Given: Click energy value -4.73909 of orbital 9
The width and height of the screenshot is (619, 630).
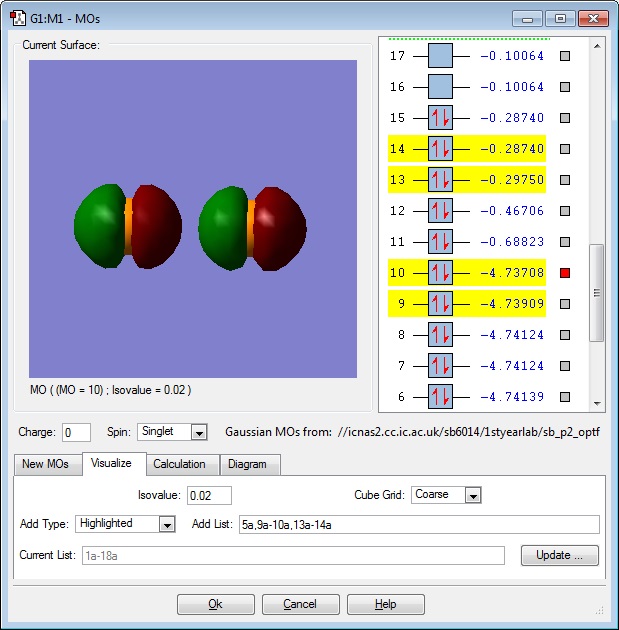Looking at the screenshot, I should click(x=512, y=304).
